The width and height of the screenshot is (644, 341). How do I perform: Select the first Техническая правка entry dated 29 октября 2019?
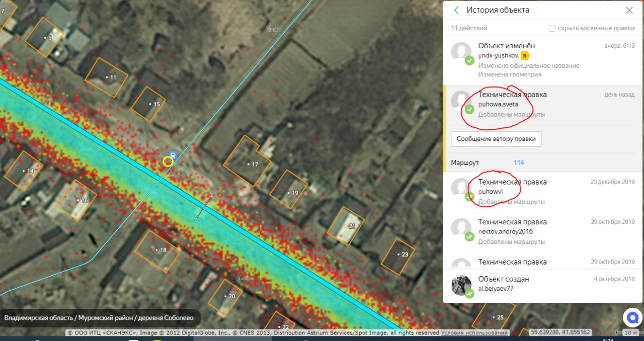click(543, 231)
